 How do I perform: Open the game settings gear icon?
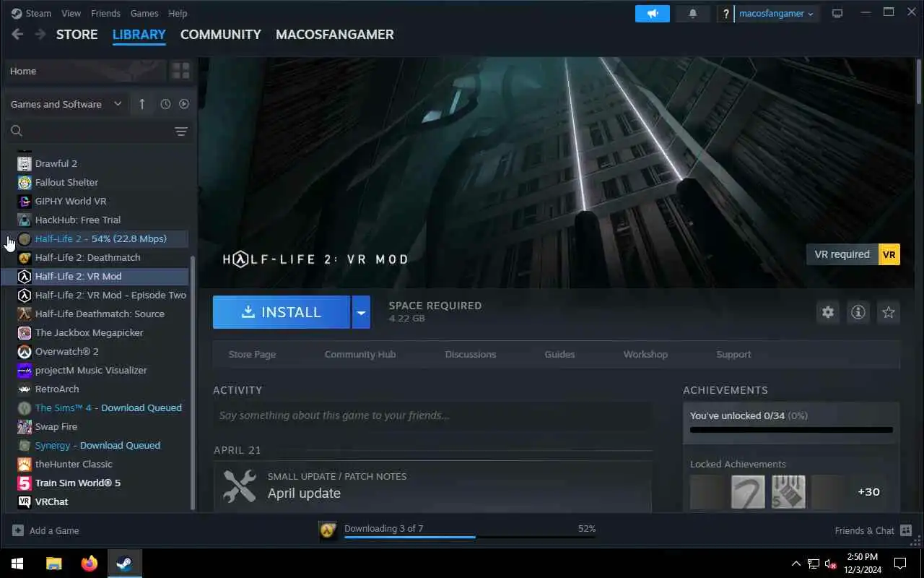click(x=828, y=312)
